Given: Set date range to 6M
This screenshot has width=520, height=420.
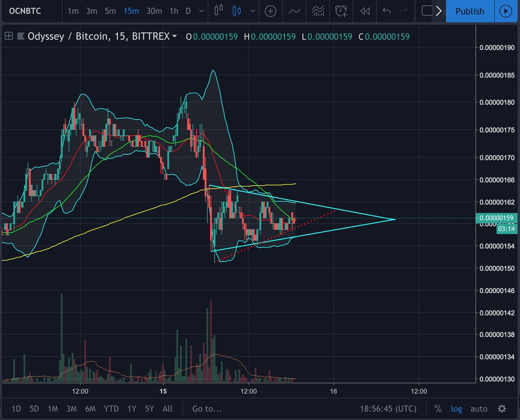Looking at the screenshot, I should pyautogui.click(x=90, y=409).
